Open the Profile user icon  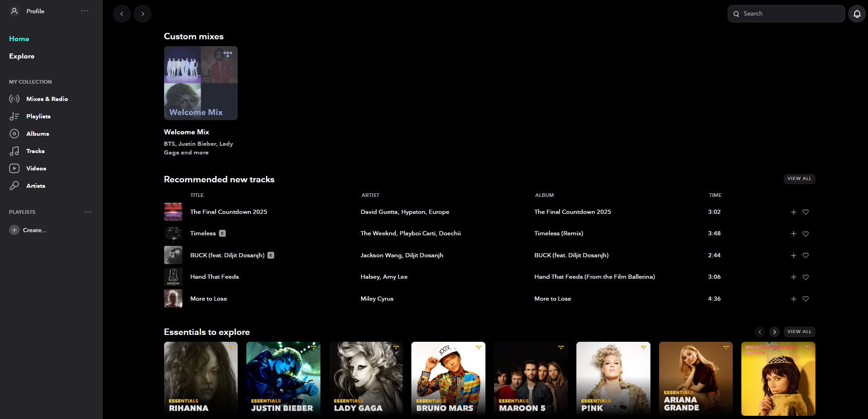[x=15, y=11]
